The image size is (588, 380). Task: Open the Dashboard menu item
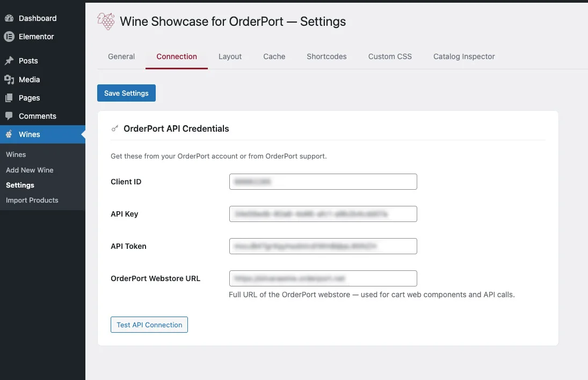(x=43, y=18)
